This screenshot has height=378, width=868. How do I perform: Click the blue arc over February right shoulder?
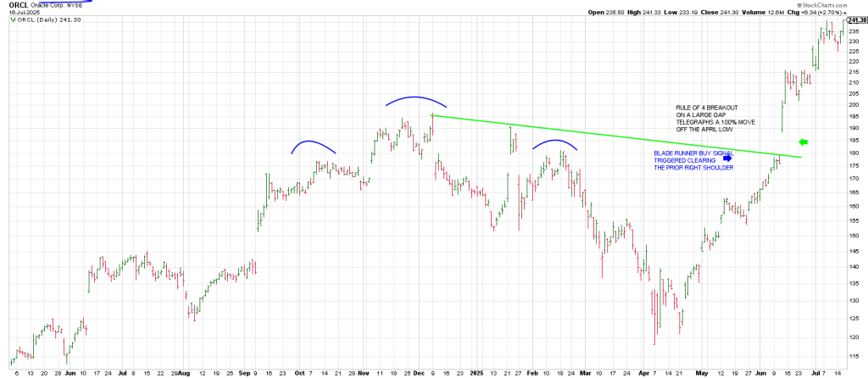(555, 142)
